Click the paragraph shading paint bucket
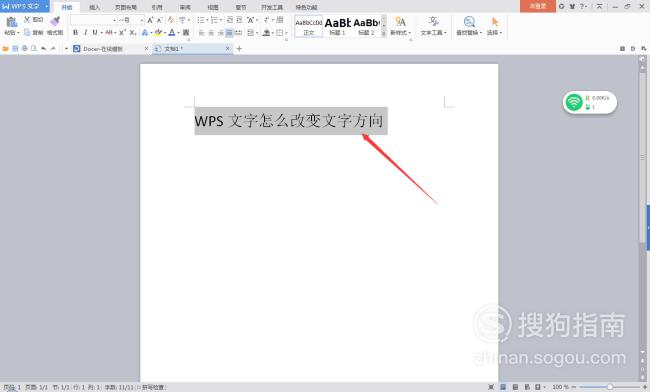Viewport: 650px width, 392px height. (267, 32)
